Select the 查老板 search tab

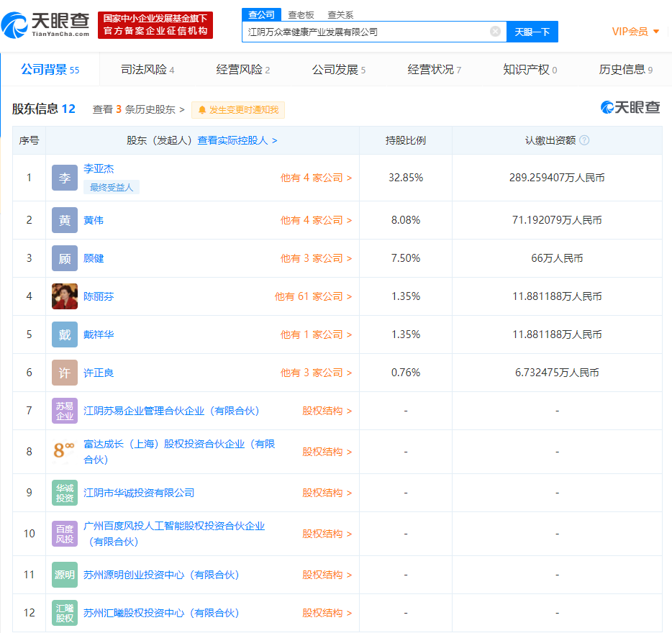[x=301, y=14]
